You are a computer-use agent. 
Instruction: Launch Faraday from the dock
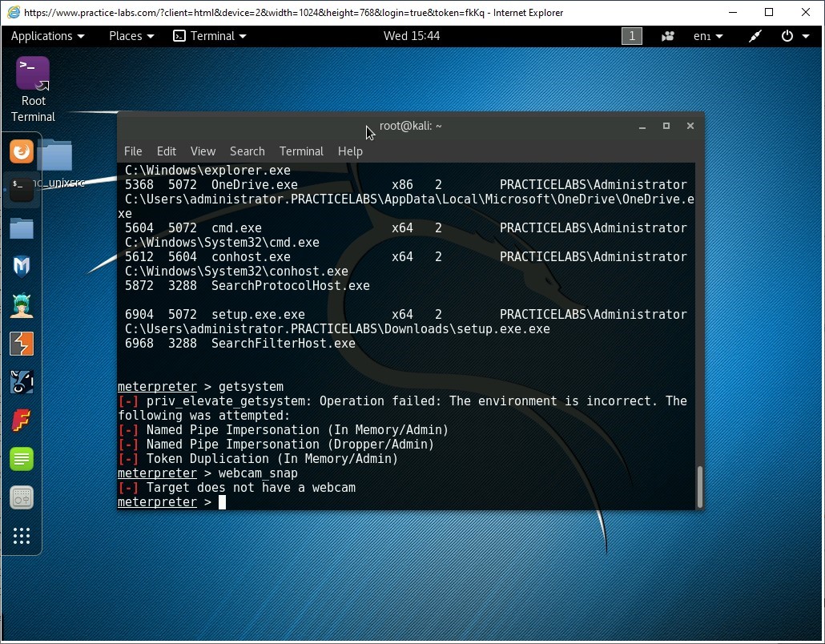[x=22, y=421]
